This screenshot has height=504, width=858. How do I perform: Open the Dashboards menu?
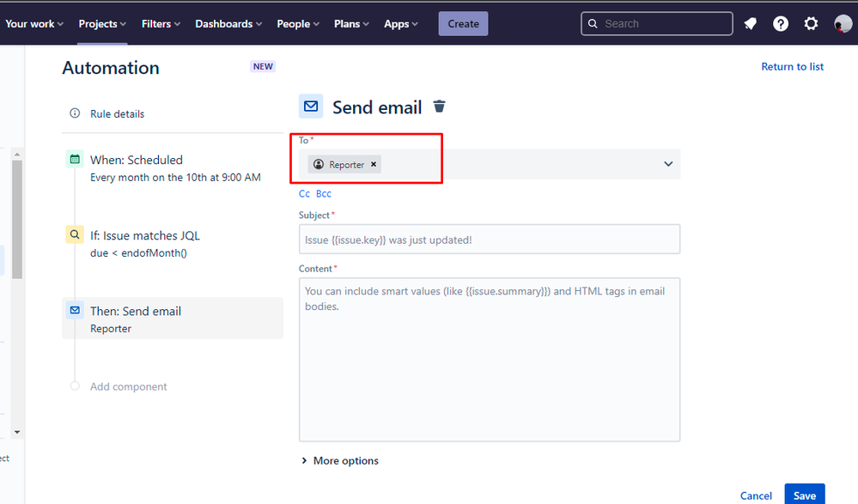tap(228, 23)
